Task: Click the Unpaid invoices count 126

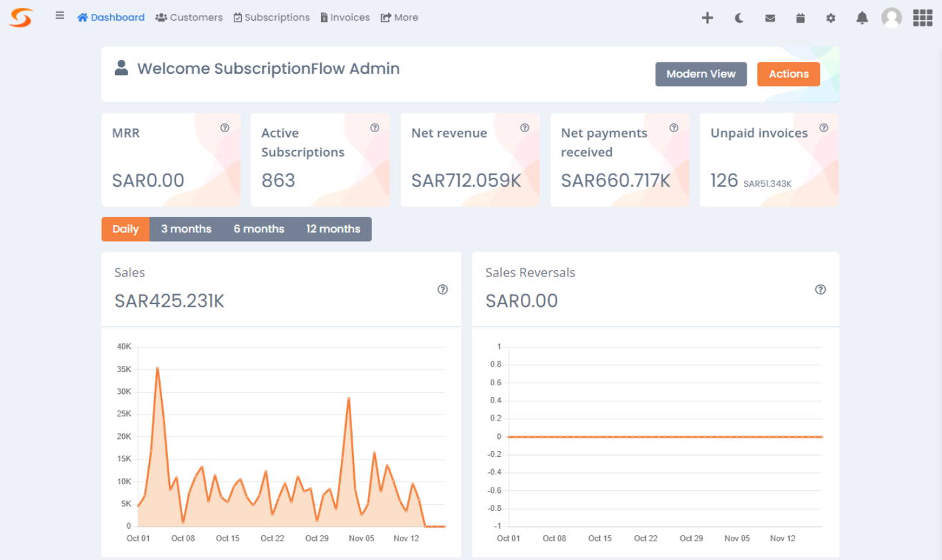Action: click(x=724, y=181)
